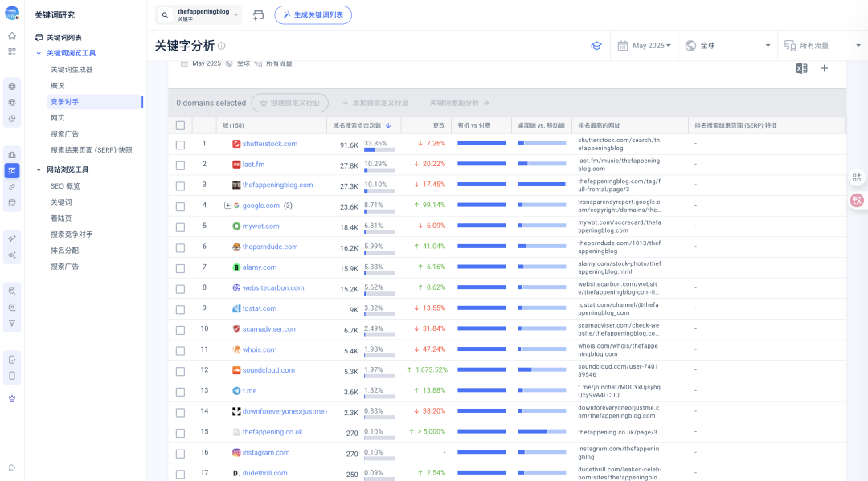The image size is (868, 481).
Task: Check the tgstat.com row checkbox
Action: (x=181, y=310)
